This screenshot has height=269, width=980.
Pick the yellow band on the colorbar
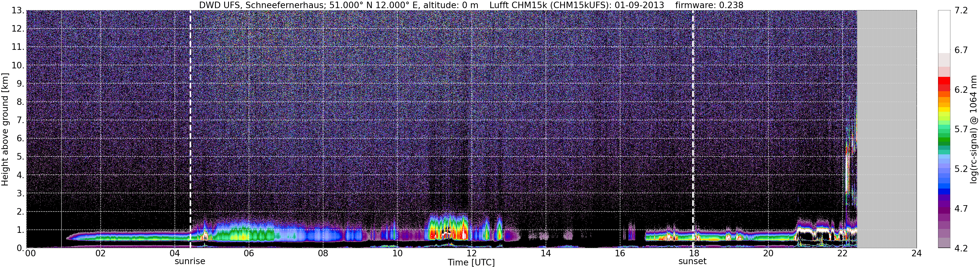point(944,110)
